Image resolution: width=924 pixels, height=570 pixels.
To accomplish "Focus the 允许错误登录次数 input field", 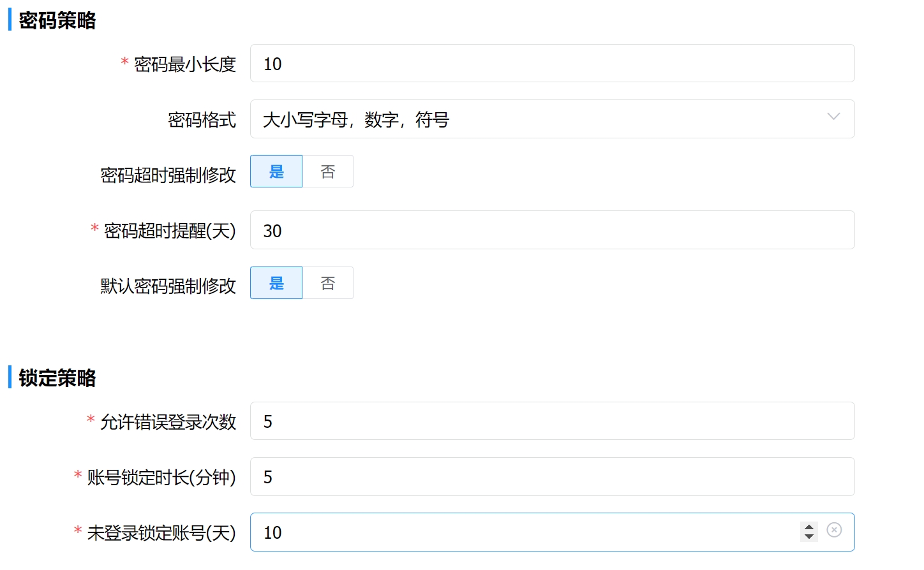I will click(552, 421).
